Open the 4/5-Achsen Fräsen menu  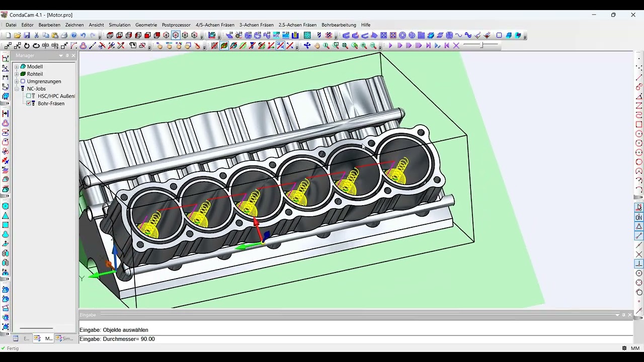pyautogui.click(x=215, y=25)
